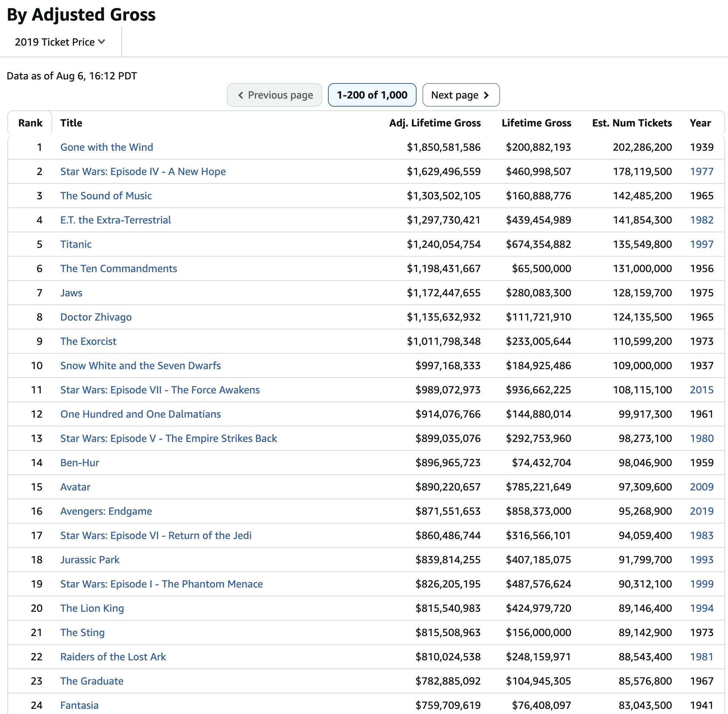Click the 1983 year link

[702, 535]
